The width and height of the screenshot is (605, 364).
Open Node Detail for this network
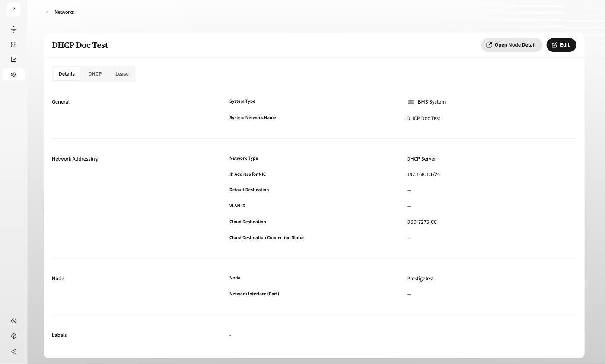point(511,45)
